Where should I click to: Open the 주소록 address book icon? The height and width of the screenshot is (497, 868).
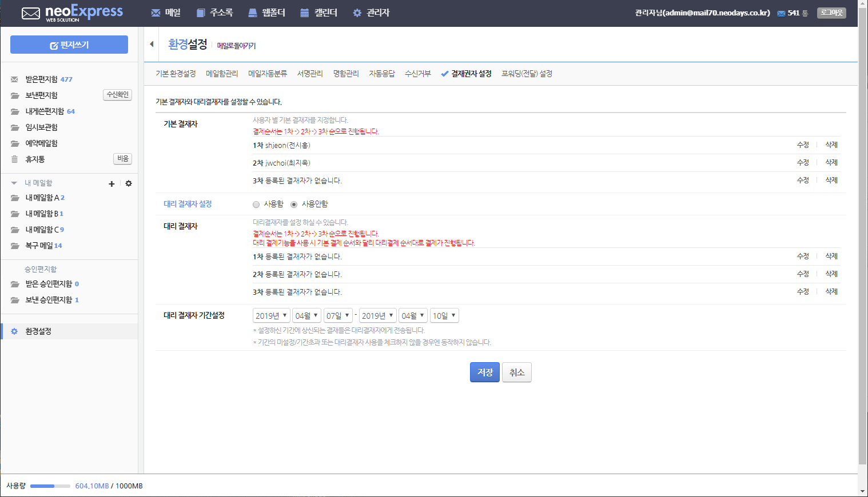pos(201,13)
